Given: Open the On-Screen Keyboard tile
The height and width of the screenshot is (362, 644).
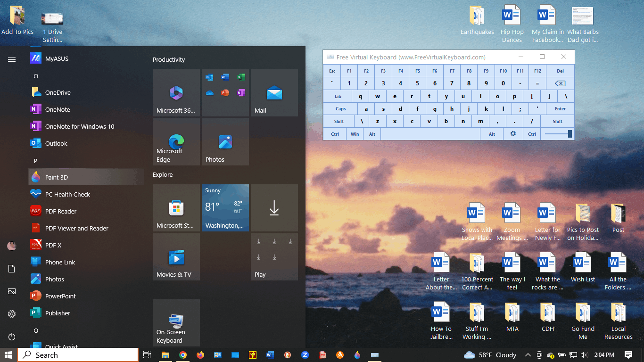Looking at the screenshot, I should pos(176,323).
